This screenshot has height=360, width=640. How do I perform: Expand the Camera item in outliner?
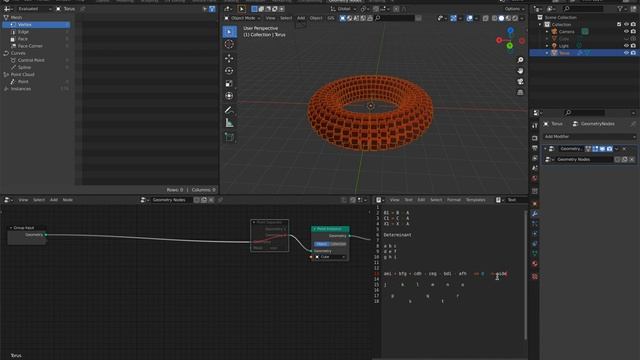point(547,32)
